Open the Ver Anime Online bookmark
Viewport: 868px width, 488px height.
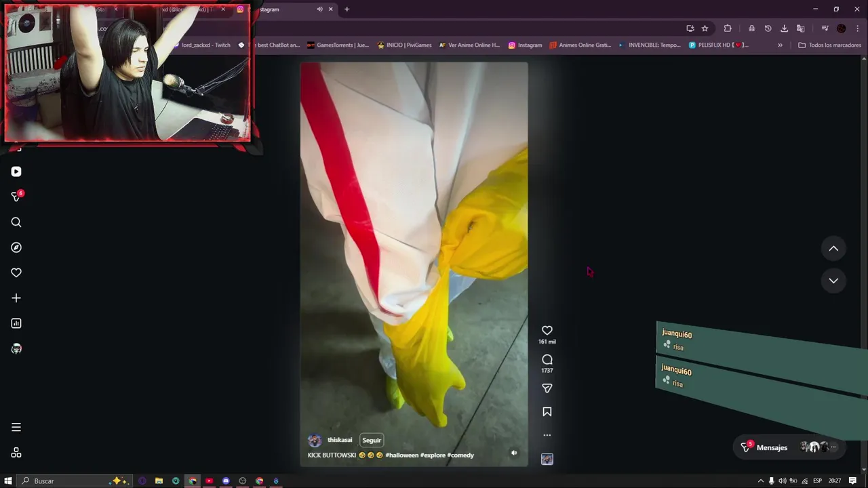point(469,45)
